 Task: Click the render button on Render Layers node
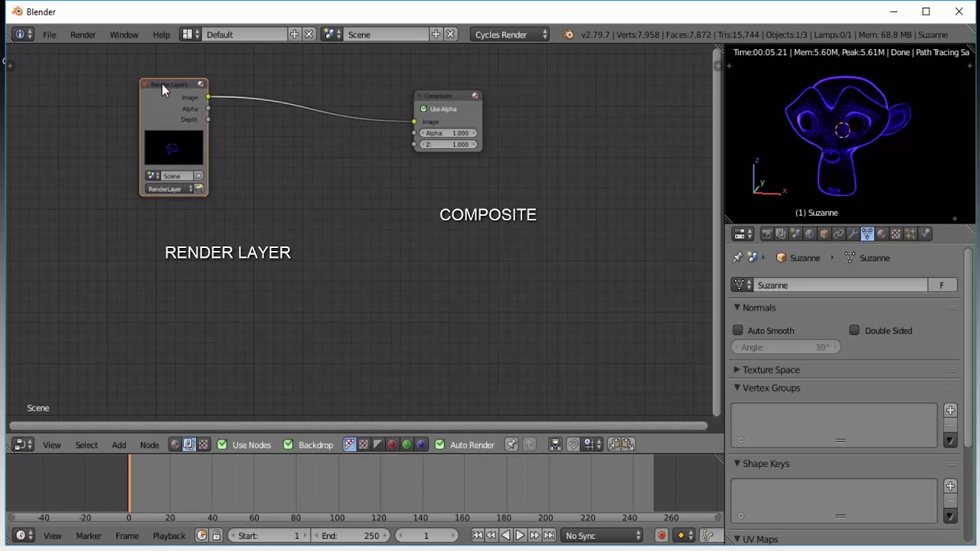(x=198, y=189)
